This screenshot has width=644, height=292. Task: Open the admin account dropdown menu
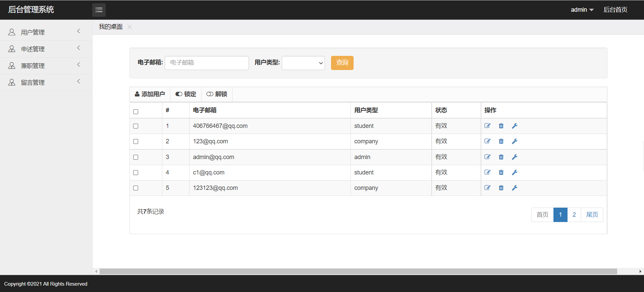point(582,10)
